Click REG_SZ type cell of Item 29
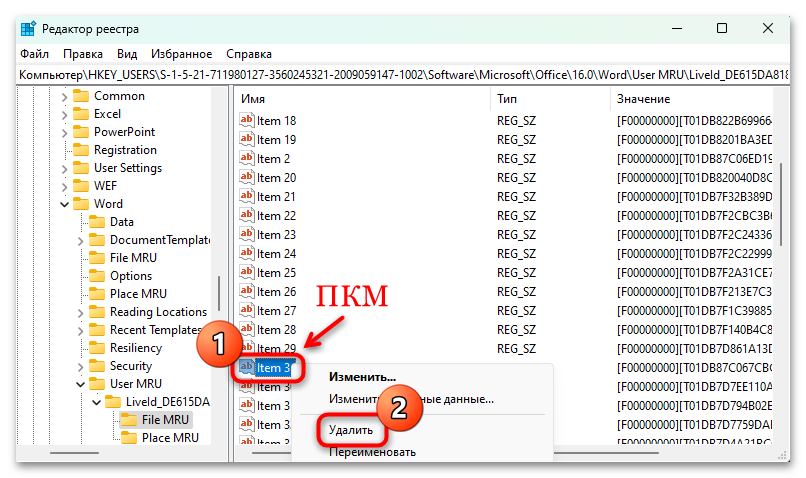806x478 pixels. click(516, 348)
